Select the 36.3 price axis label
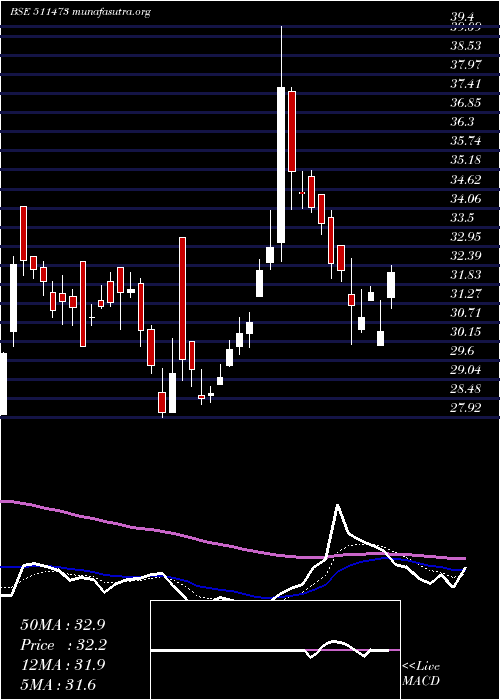This screenshot has height=700, width=500. (462, 122)
